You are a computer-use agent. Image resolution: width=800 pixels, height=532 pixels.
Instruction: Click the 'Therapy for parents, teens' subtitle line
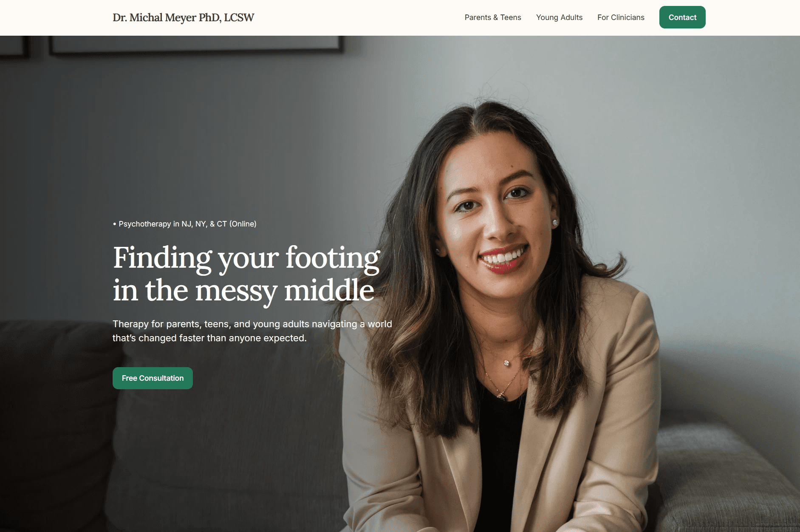pyautogui.click(x=252, y=324)
